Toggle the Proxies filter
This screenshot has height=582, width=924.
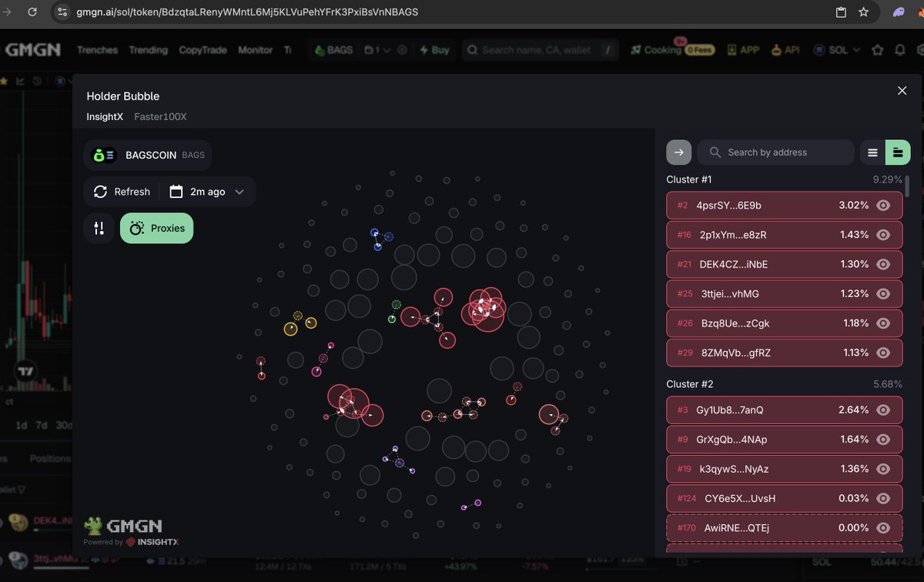[x=157, y=229]
